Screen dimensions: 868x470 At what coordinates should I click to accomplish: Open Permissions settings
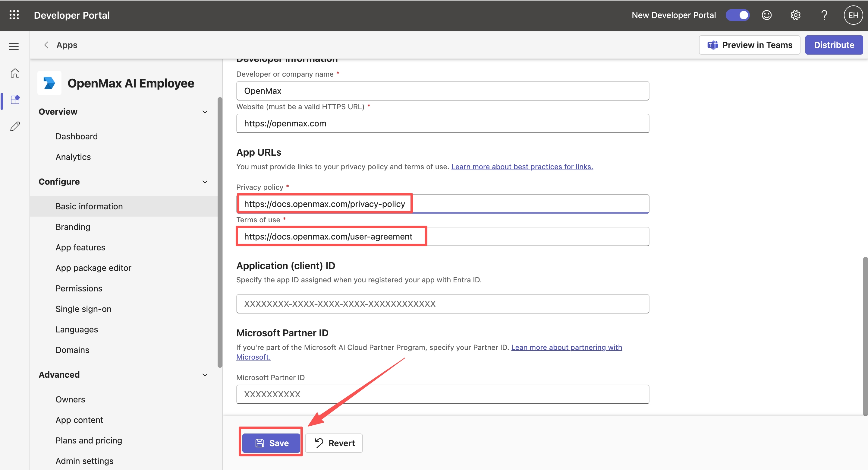pos(79,289)
